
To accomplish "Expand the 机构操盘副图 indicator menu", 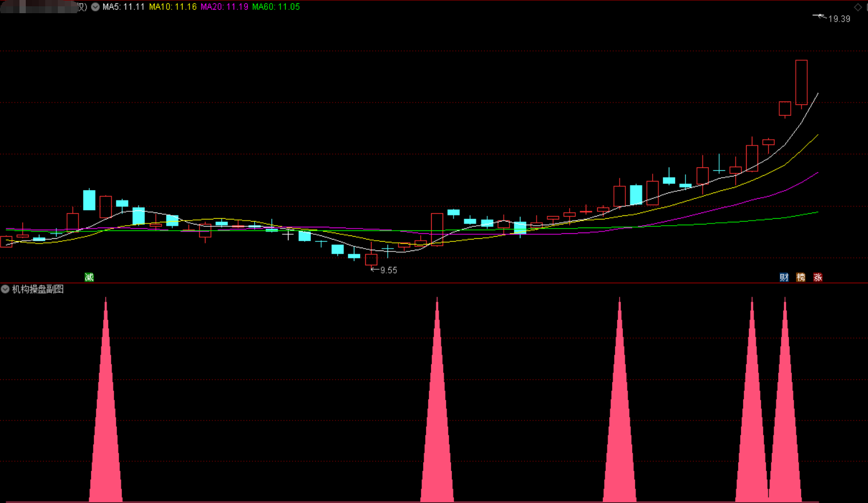I will click(5, 289).
